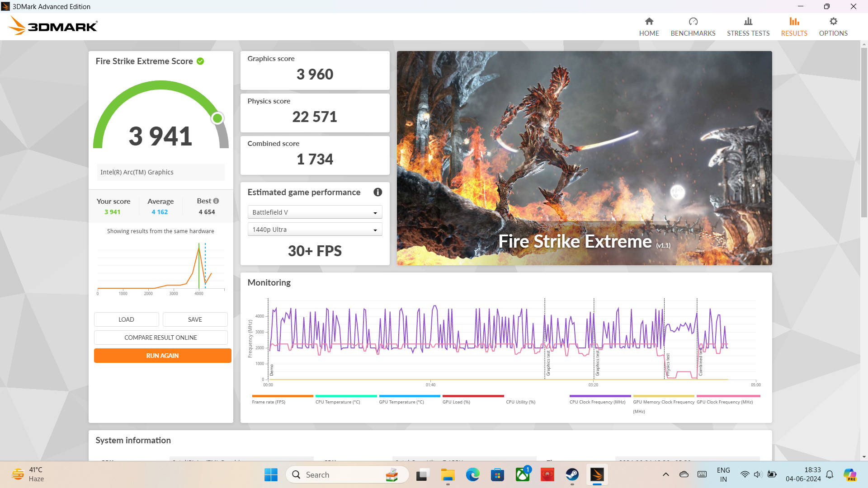Launch Microsoft Edge from taskbar
The height and width of the screenshot is (488, 868).
[472, 474]
